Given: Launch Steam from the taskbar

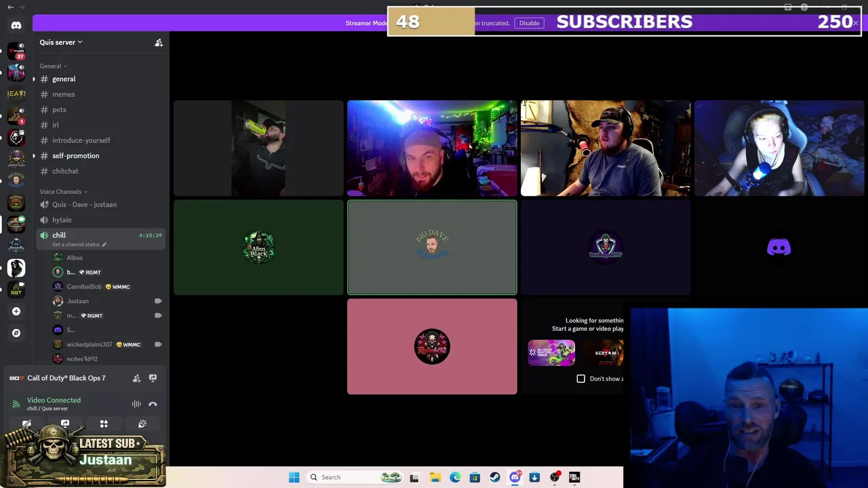Looking at the screenshot, I should [x=495, y=477].
